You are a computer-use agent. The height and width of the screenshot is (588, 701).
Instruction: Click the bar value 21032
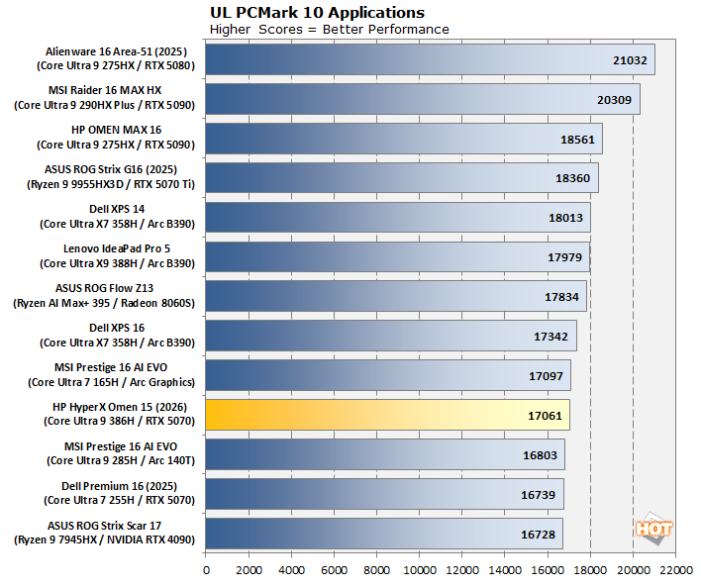click(630, 60)
